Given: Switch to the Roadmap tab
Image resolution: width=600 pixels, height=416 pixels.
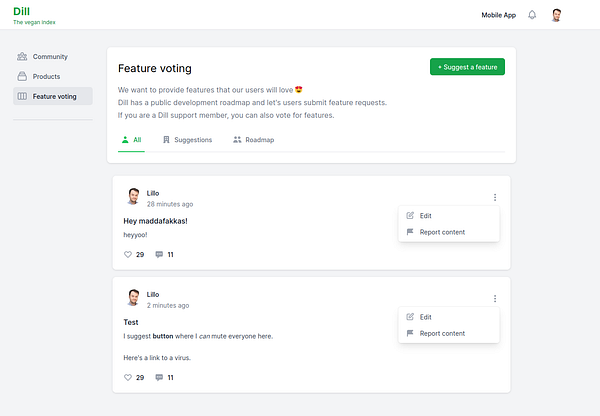Looking at the screenshot, I should 253,140.
